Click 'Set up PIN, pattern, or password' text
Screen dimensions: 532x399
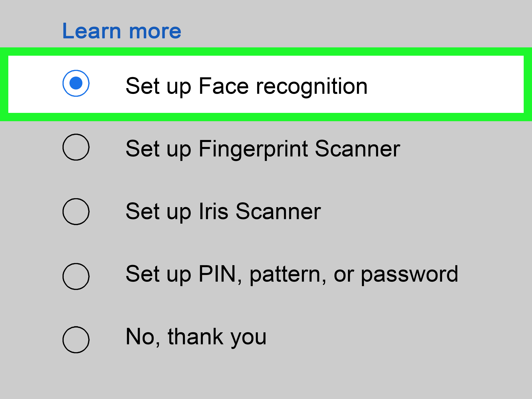pyautogui.click(x=291, y=274)
